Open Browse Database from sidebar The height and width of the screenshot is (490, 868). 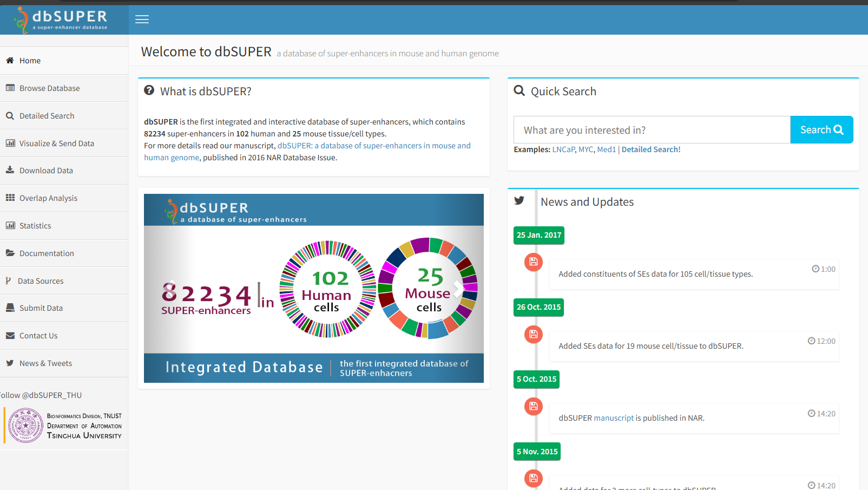[x=49, y=88]
